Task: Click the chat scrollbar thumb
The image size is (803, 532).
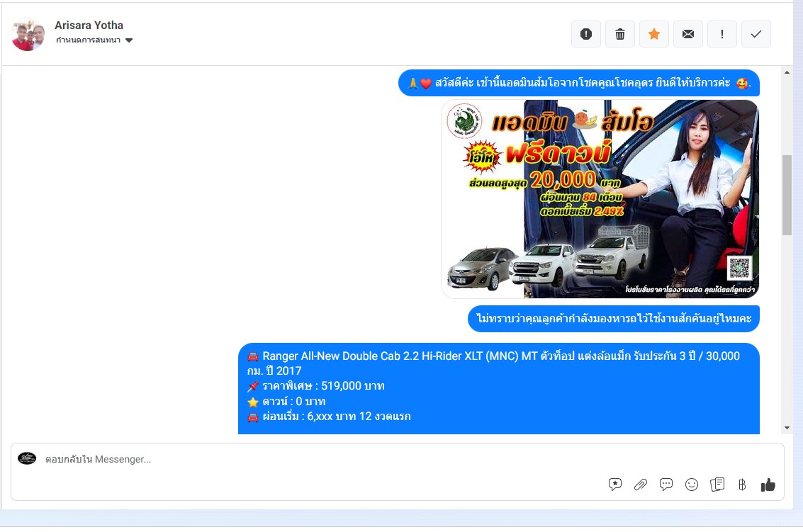Action: (787, 195)
